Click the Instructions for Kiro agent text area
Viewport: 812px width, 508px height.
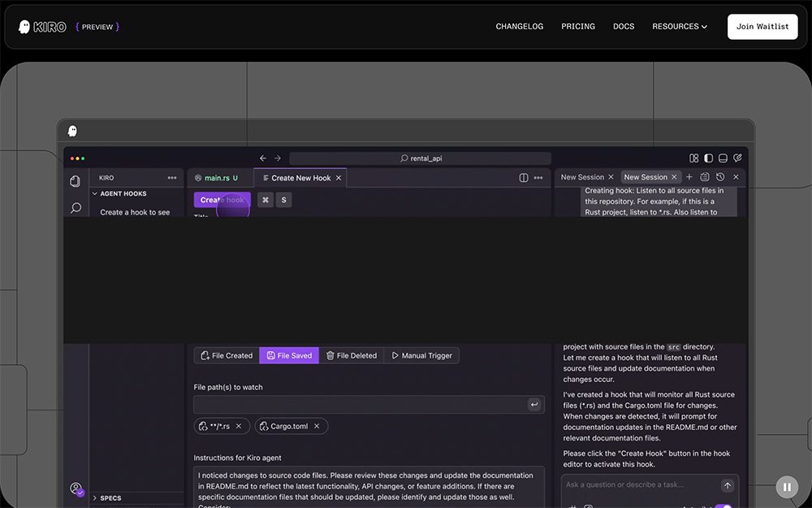coord(369,487)
